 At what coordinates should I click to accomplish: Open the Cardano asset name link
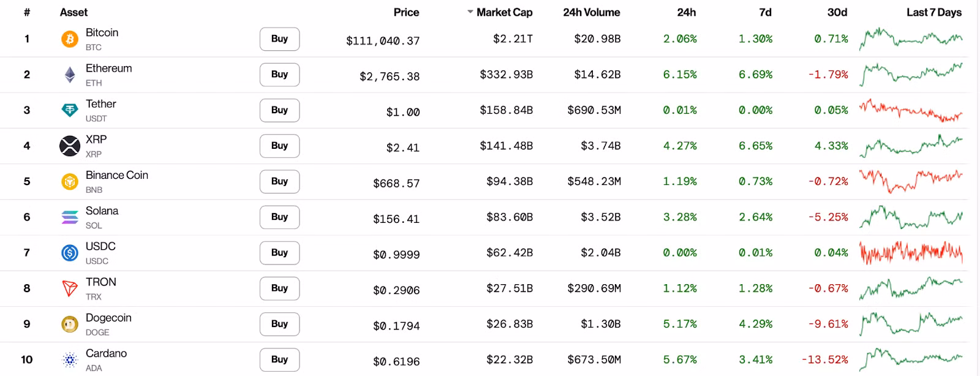[106, 353]
